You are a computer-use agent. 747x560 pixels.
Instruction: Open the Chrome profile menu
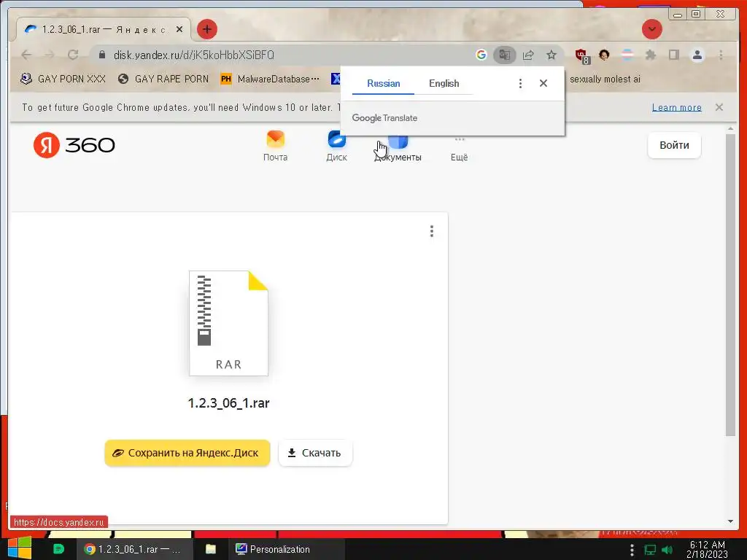697,55
